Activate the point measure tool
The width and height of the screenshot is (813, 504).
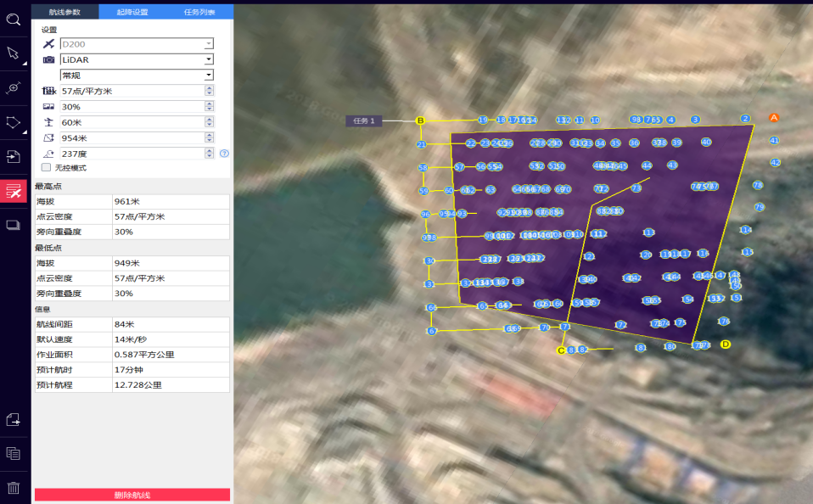14,87
